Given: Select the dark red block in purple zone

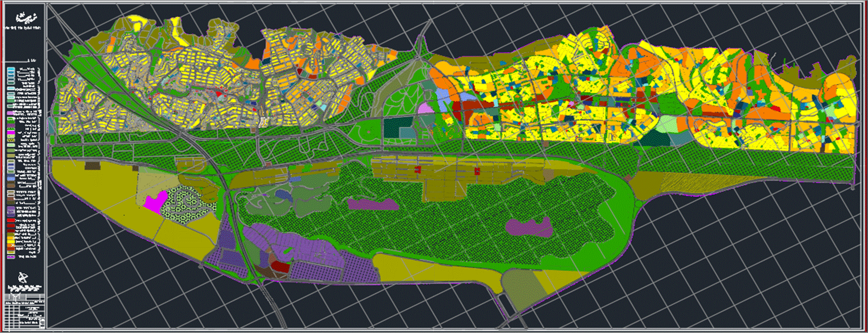Looking at the screenshot, I should pos(280,266).
